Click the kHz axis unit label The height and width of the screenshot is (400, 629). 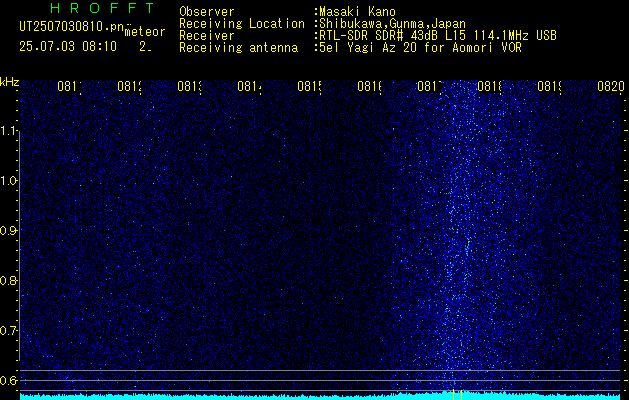point(10,82)
